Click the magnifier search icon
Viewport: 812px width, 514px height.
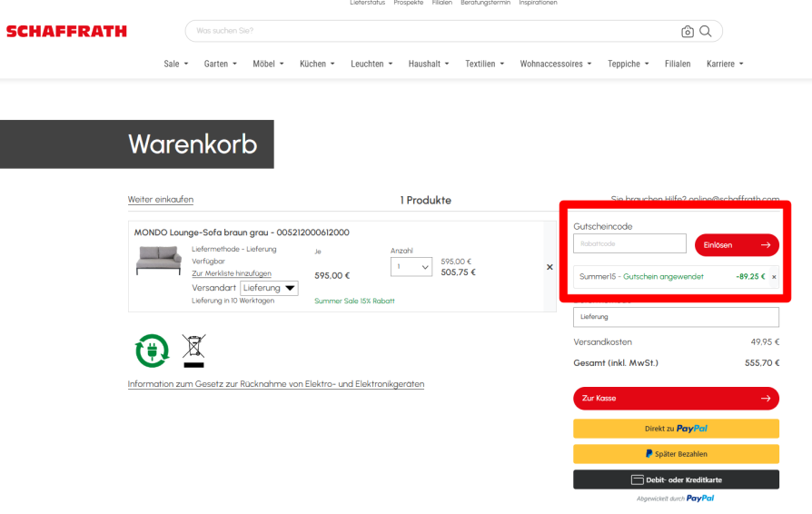click(x=706, y=31)
